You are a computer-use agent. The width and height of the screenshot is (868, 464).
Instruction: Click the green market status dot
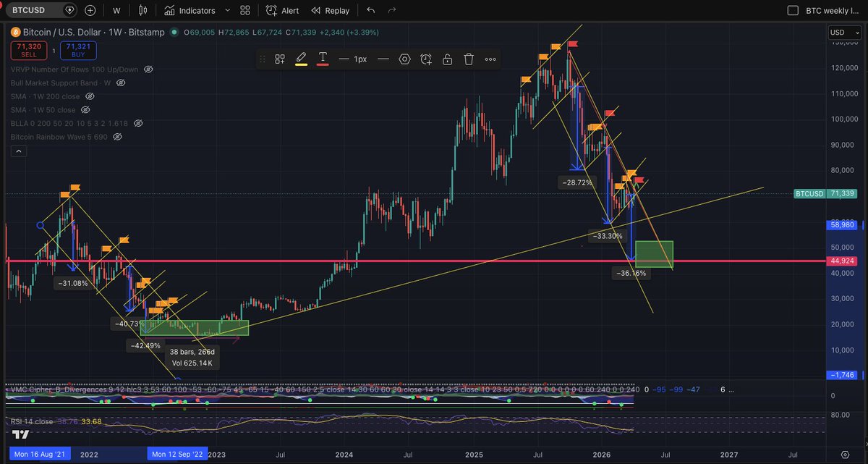click(175, 33)
